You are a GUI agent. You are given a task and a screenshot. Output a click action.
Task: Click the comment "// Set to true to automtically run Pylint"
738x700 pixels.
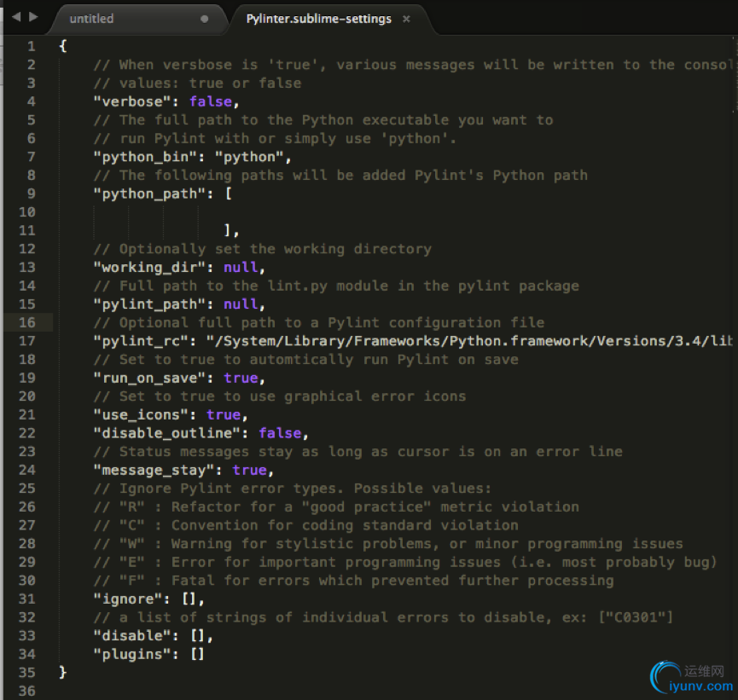306,360
